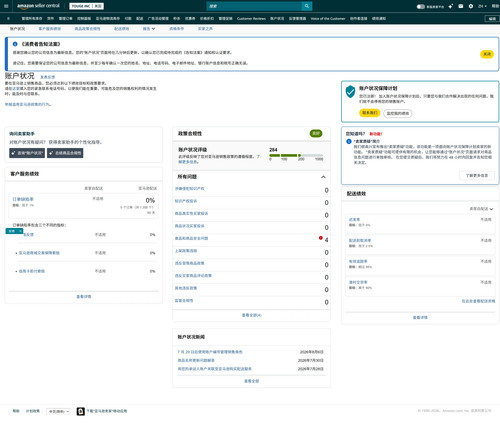The height and width of the screenshot is (426, 500).
Task: Select the 买家之声 tab
Action: point(205,29)
